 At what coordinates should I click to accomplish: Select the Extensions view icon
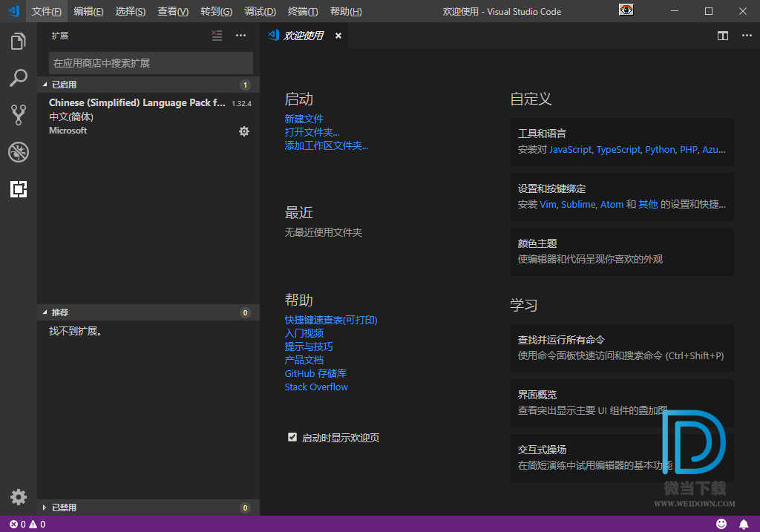(19, 189)
